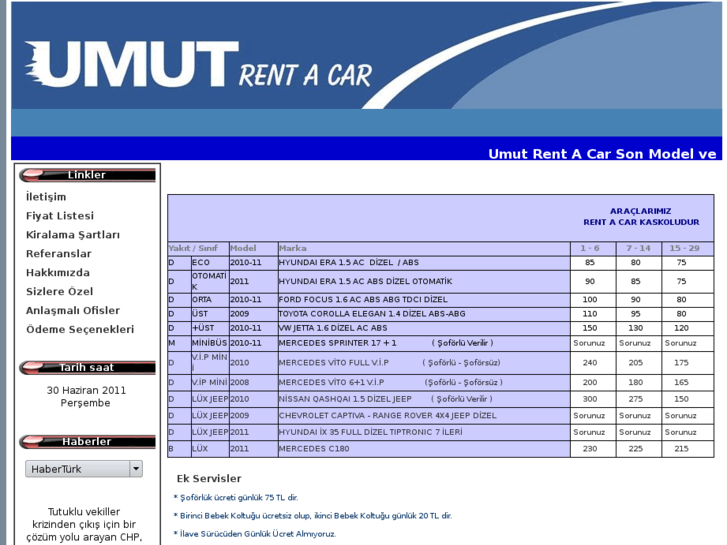Select the MERCEDES C180 entry

click(440, 449)
